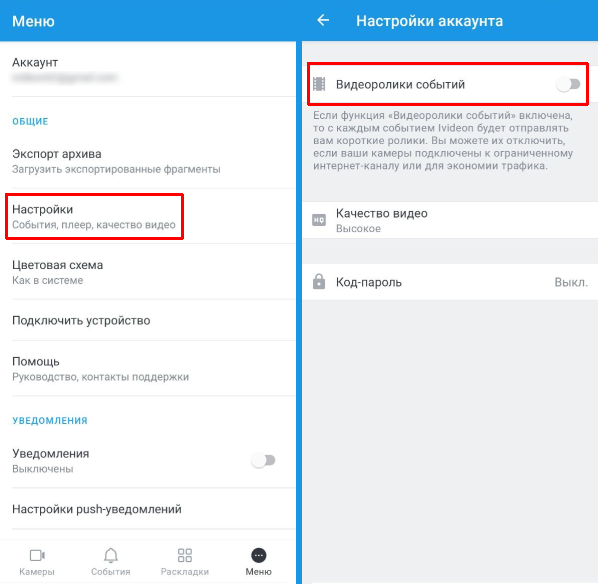Tap the Камеры camera icon
The image size is (598, 584).
pyautogui.click(x=37, y=555)
